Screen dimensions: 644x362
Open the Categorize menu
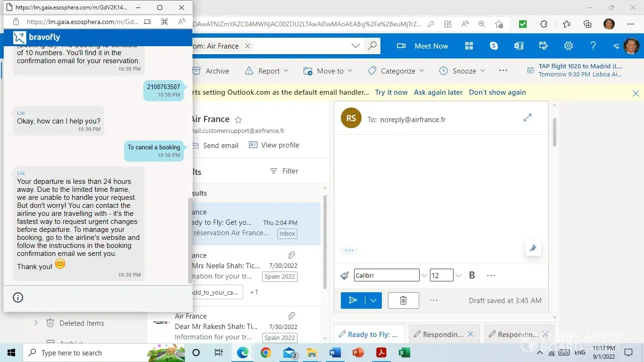(x=396, y=71)
